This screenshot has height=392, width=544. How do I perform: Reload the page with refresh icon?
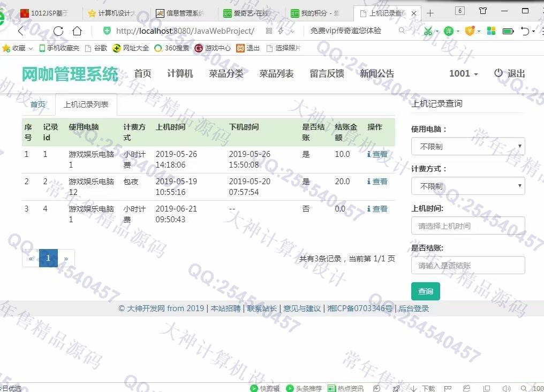point(58,31)
